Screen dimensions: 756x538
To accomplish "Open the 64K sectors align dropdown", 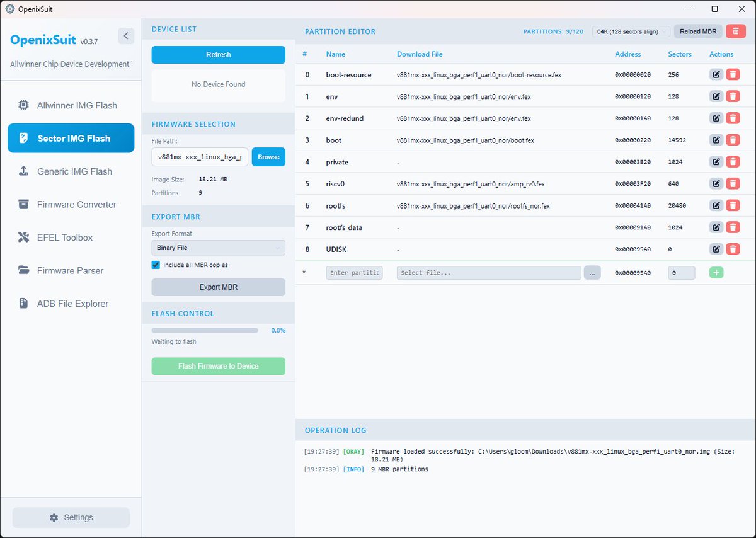I will [x=631, y=31].
